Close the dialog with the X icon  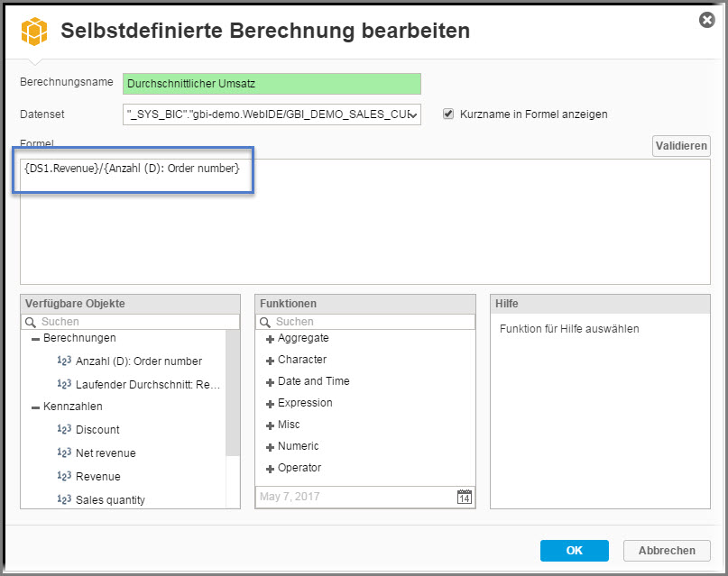[x=708, y=20]
